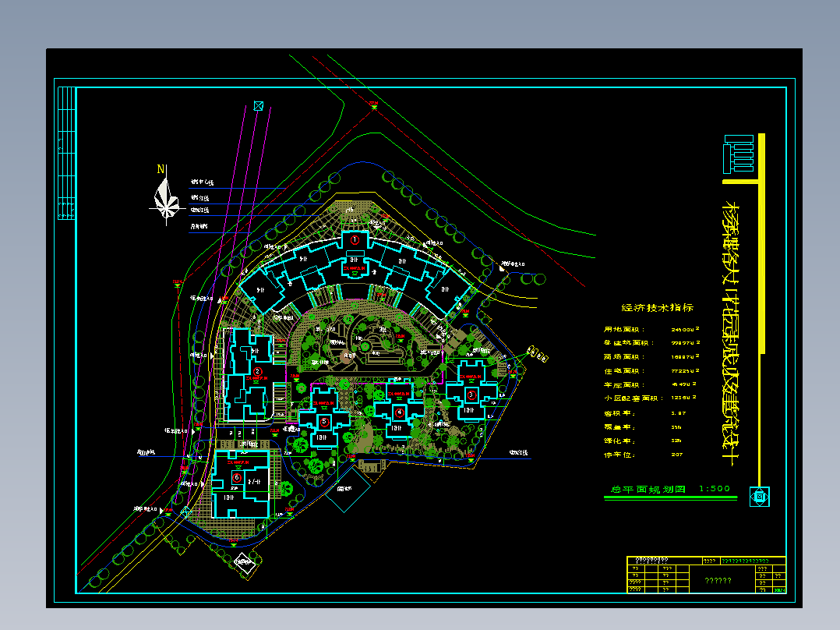Click the white diamond symbol at plan bottom
This screenshot has height=630, width=840.
coord(245,562)
